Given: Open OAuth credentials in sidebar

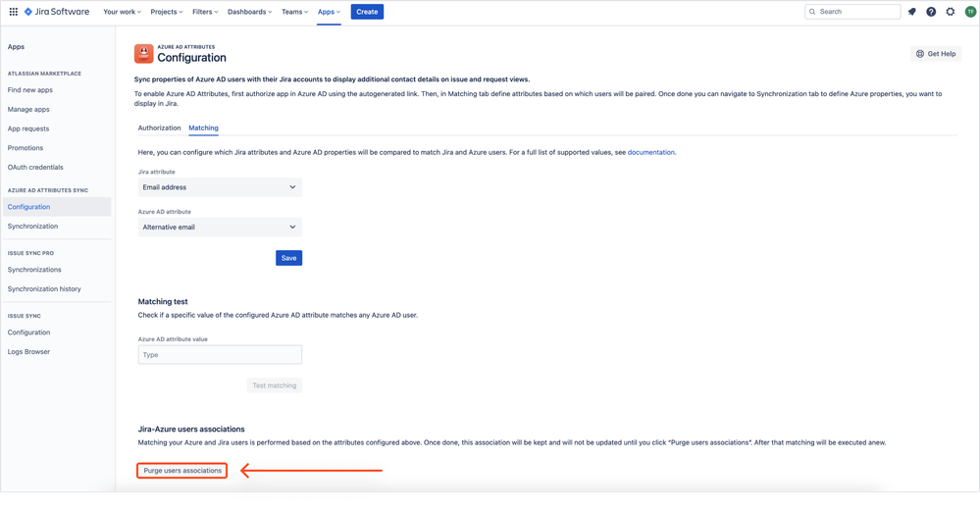Looking at the screenshot, I should (x=35, y=168).
